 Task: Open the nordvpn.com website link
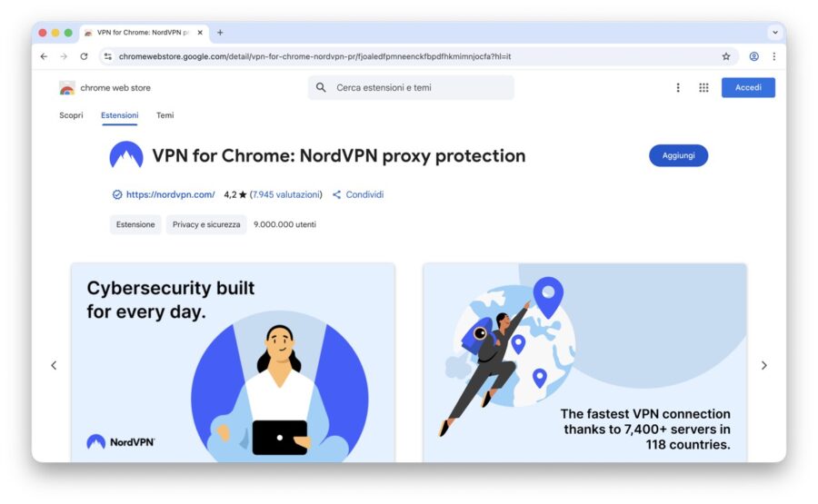tap(170, 194)
